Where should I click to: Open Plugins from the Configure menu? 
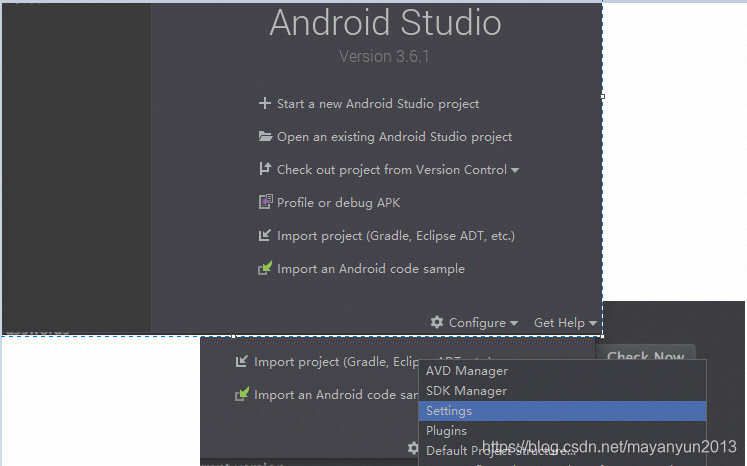click(562, 431)
